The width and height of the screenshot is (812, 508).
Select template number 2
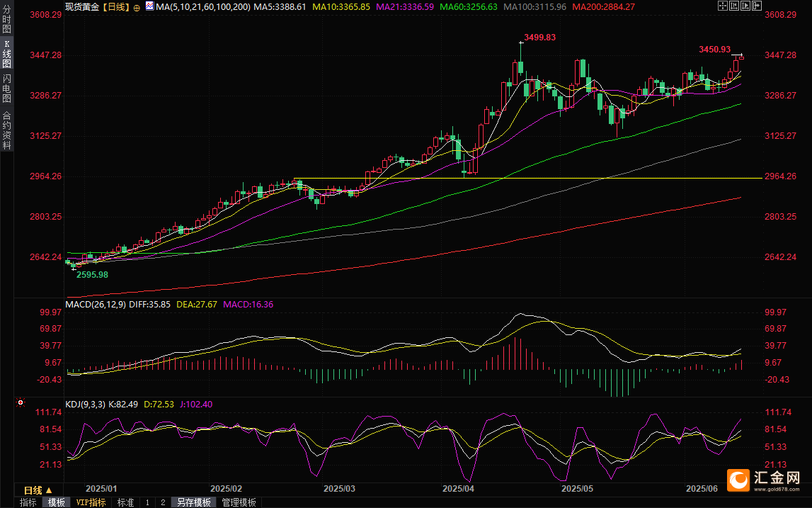coord(163,502)
